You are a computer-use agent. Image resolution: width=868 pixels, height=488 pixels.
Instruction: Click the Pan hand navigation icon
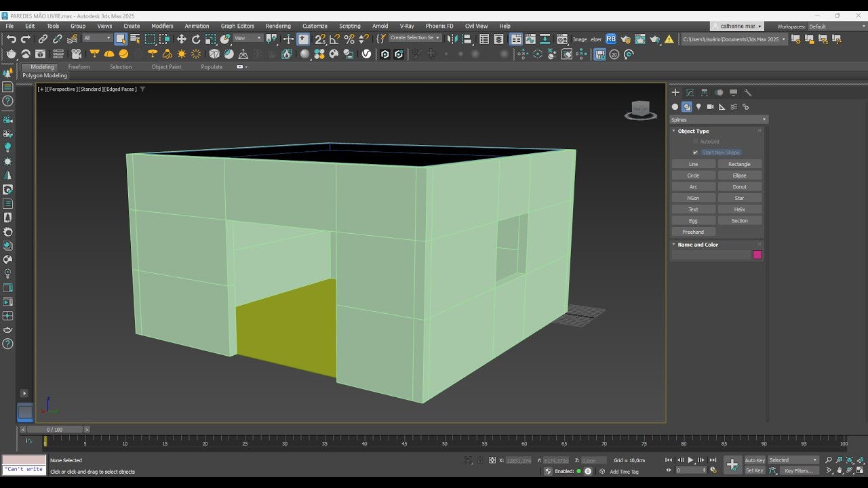point(840,470)
